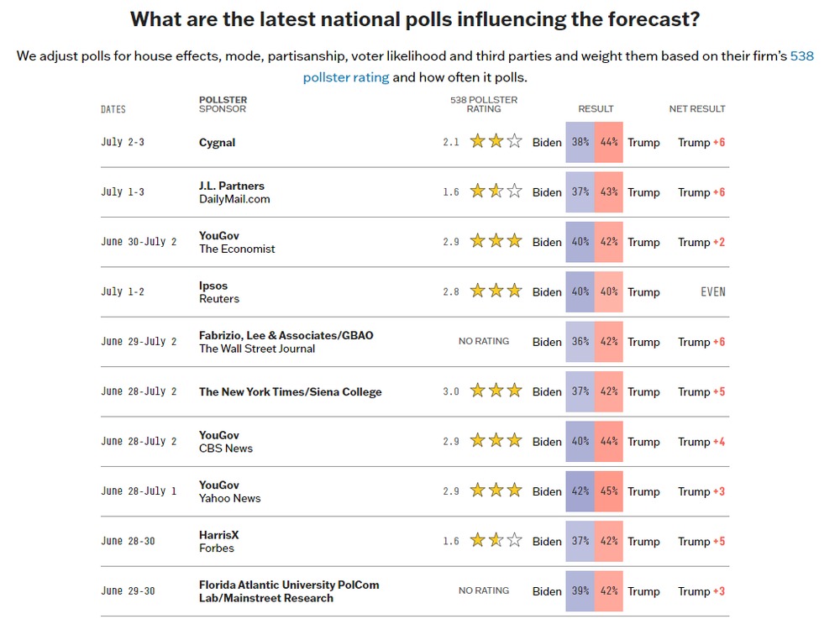Image resolution: width=840 pixels, height=619 pixels.
Task: Open the 538 pollster rating link
Action: click(559, 66)
